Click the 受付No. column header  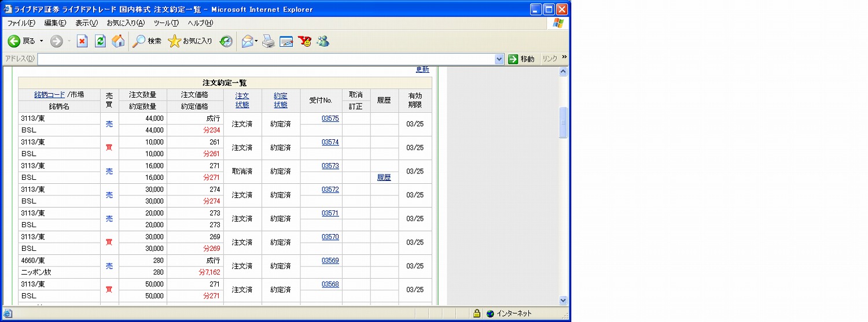click(321, 100)
